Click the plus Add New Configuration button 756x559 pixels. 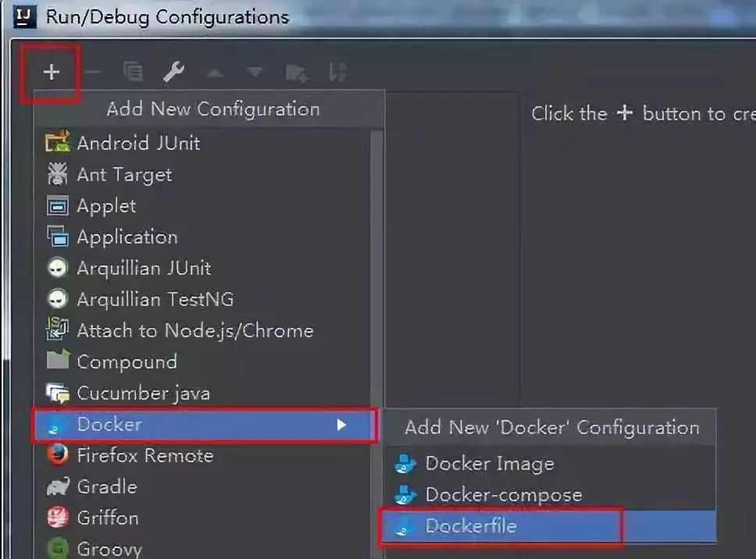pos(51,73)
